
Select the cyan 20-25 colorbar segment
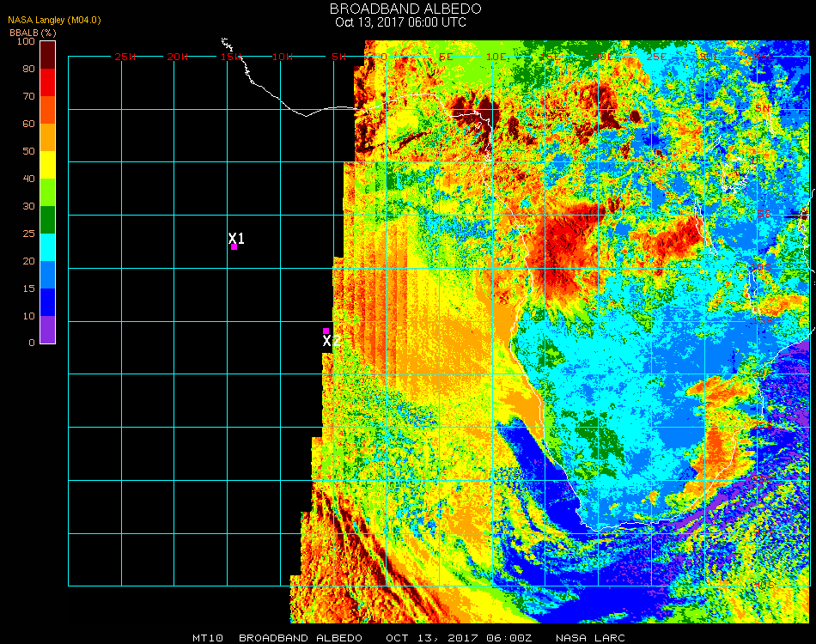(x=48, y=247)
